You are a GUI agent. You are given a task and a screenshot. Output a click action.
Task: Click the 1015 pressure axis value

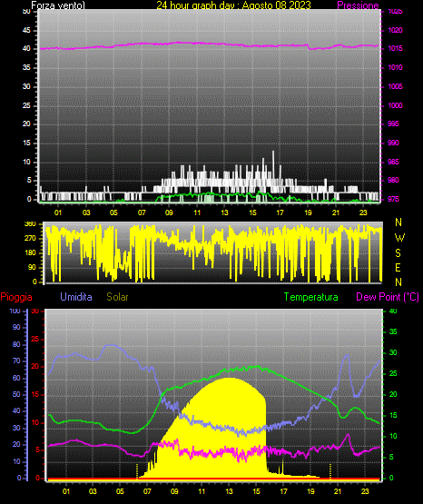[396, 48]
